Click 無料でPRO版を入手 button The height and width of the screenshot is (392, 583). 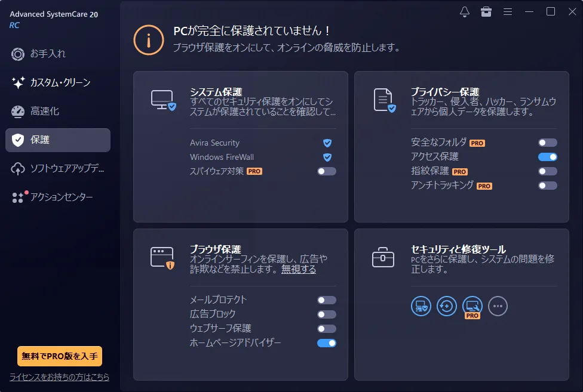60,356
